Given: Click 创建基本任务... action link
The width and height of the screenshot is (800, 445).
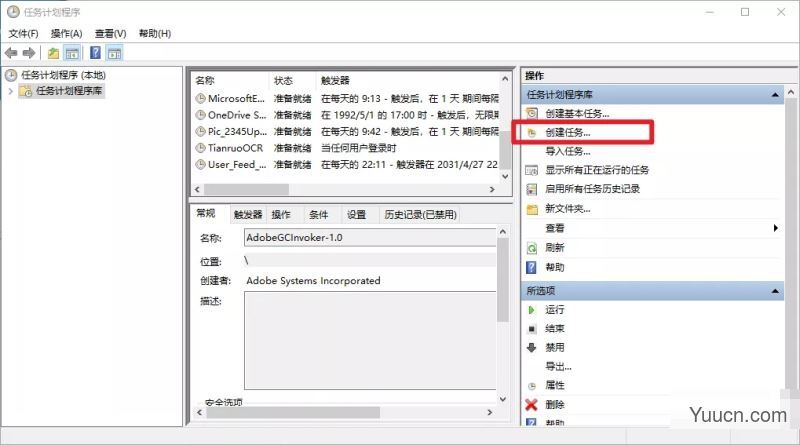Looking at the screenshot, I should tap(577, 113).
